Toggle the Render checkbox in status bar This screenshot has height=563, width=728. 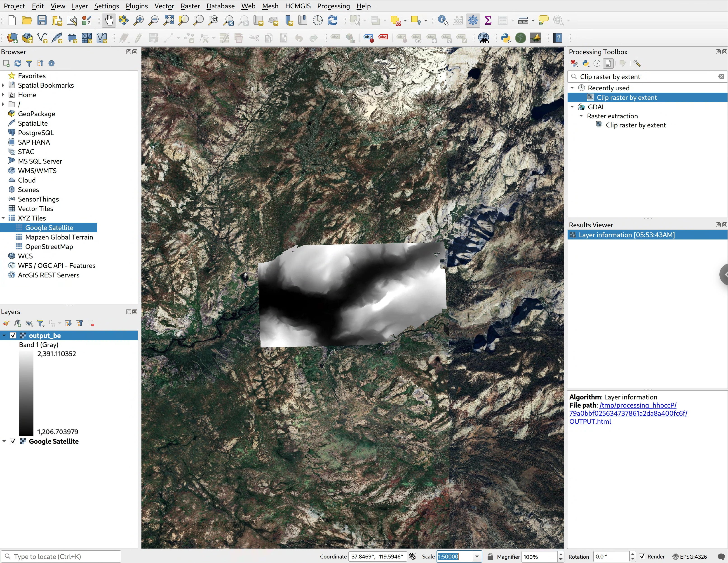[642, 556]
